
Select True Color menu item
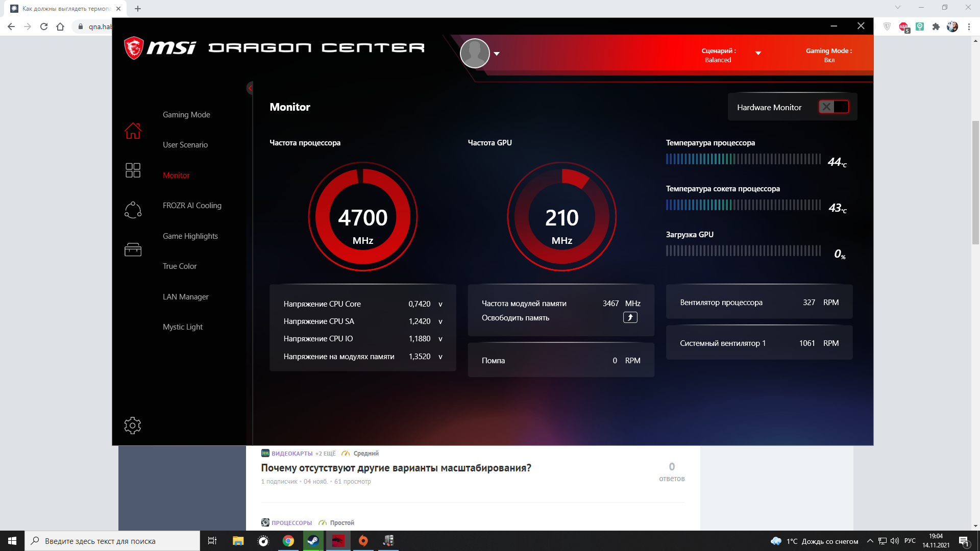pyautogui.click(x=180, y=266)
